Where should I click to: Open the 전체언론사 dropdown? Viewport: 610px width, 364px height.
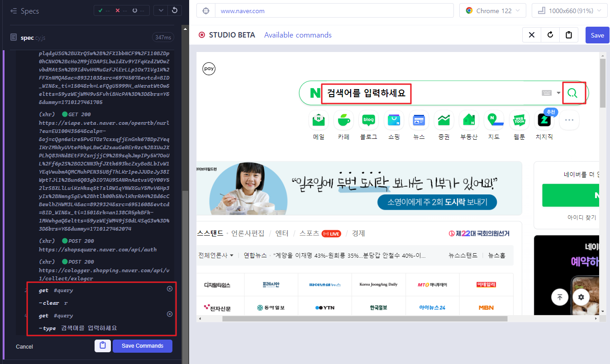pyautogui.click(x=216, y=255)
